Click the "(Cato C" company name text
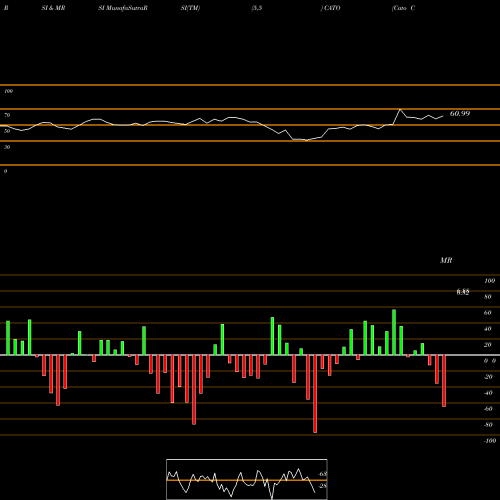This screenshot has height=500, width=500. pyautogui.click(x=403, y=8)
